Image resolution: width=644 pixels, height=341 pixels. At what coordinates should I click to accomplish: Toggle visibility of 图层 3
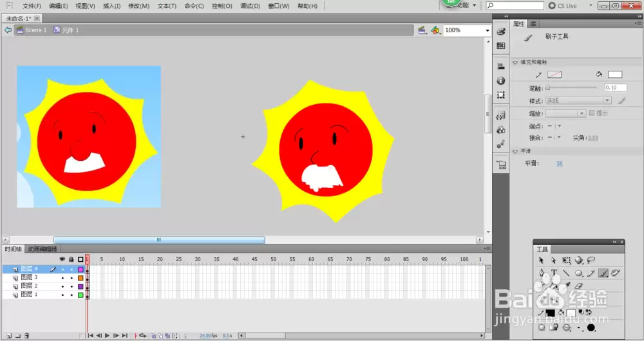pos(62,278)
